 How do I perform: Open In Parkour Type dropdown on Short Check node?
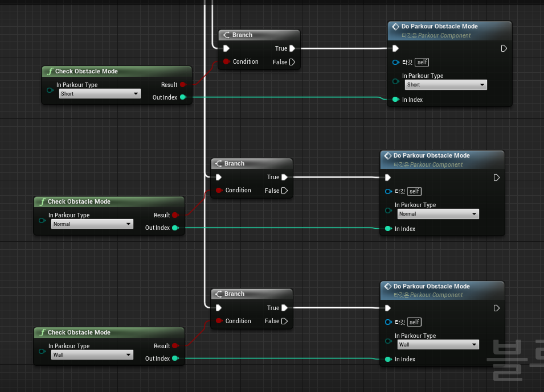pos(100,94)
